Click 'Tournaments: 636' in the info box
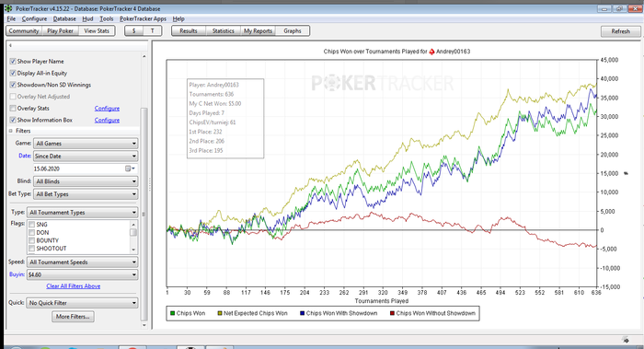This screenshot has height=349, width=644. [x=211, y=94]
